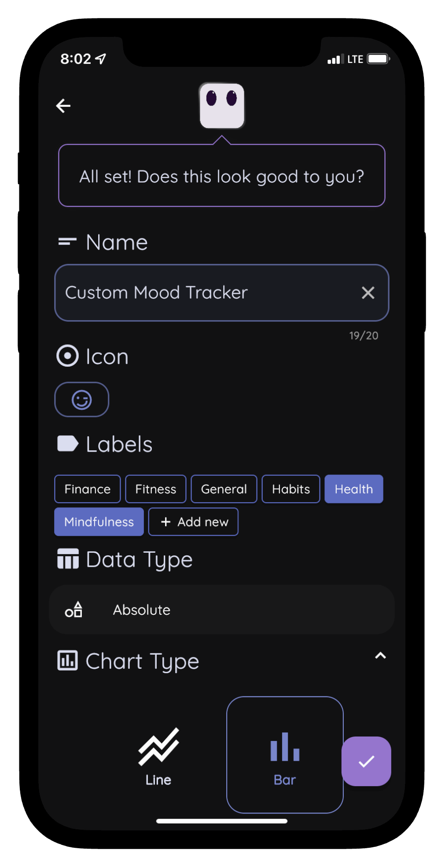Deselect the Mindfulness label
This screenshot has width=445, height=868.
coord(99,522)
